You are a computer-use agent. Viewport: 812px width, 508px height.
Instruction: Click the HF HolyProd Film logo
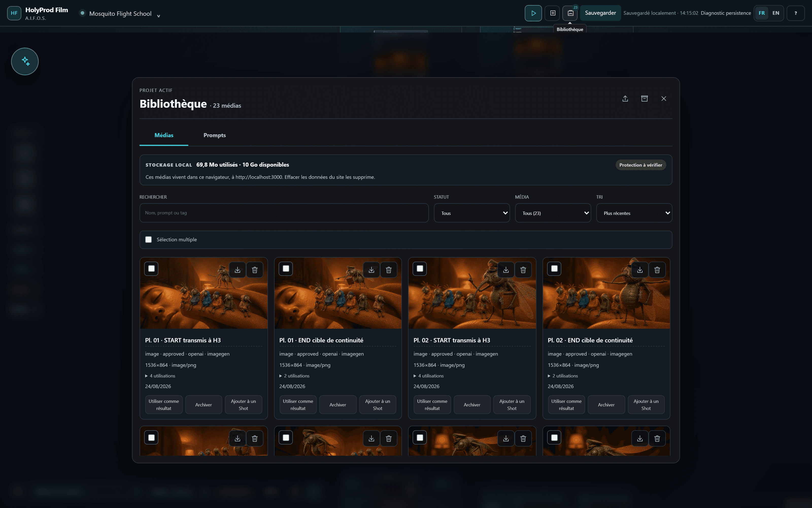pyautogui.click(x=14, y=13)
